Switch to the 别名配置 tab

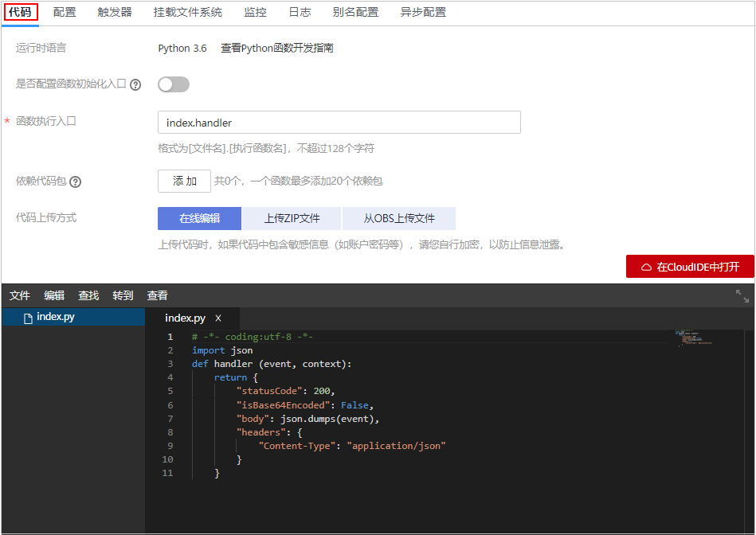pyautogui.click(x=355, y=12)
